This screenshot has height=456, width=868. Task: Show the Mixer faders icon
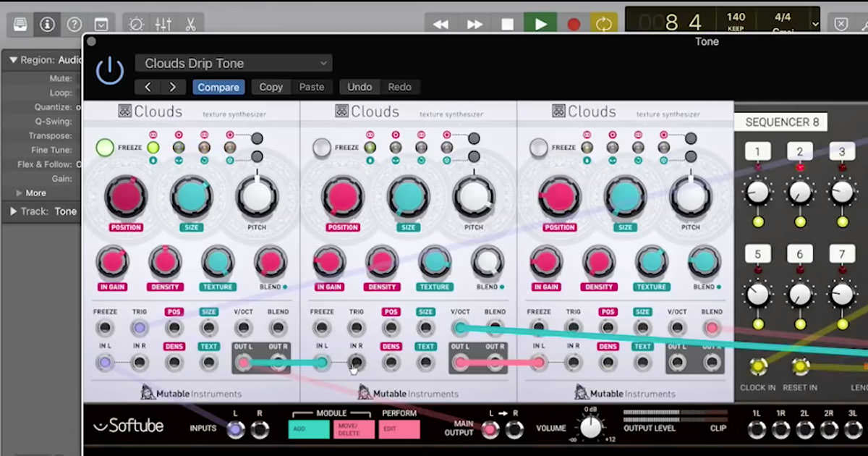pyautogui.click(x=163, y=24)
